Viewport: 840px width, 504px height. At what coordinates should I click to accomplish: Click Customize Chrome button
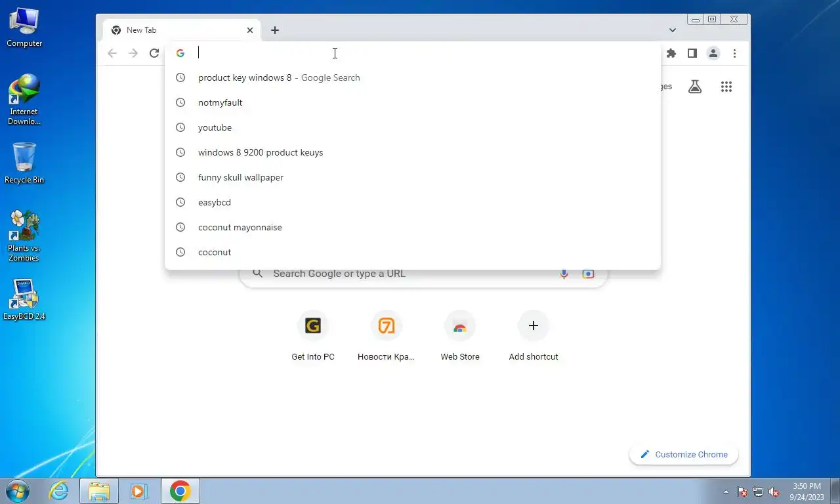[x=684, y=454]
